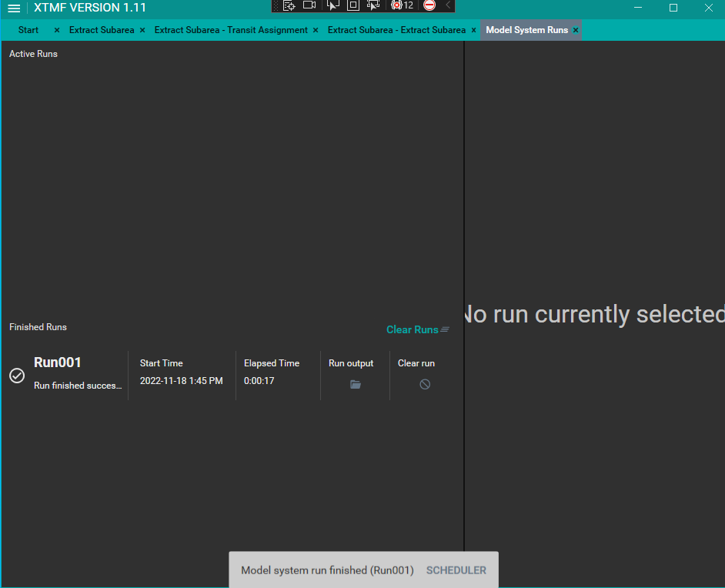
Task: Click the Finished Runs heading
Action: (38, 327)
